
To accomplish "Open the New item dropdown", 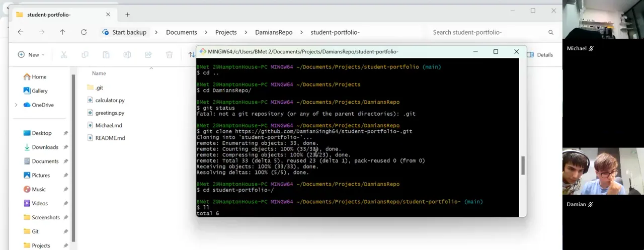I will point(31,55).
